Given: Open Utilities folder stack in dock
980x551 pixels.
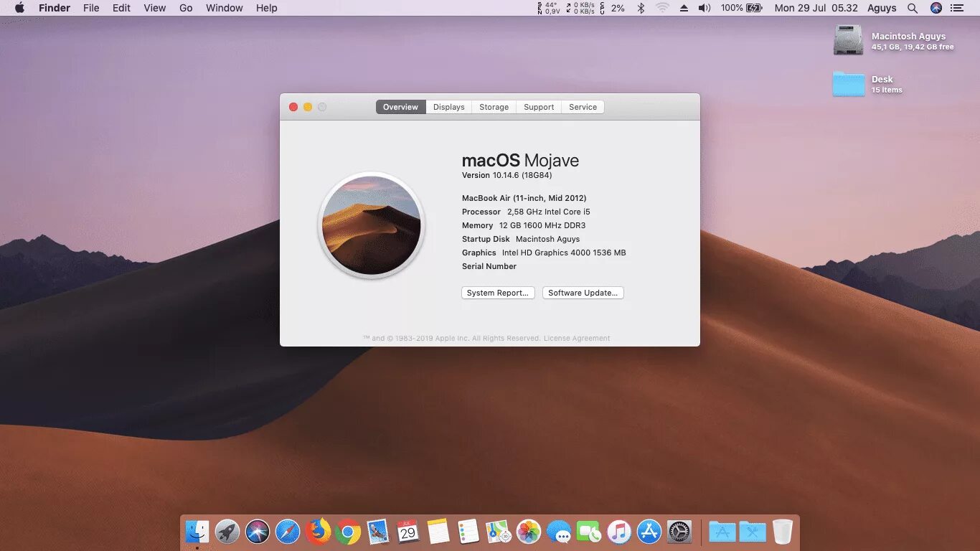Looking at the screenshot, I should click(753, 532).
